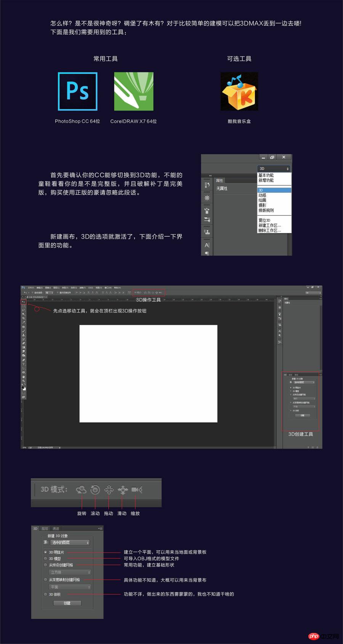This screenshot has width=343, height=644.
Task: Select the Brush tool in the toolbox
Action: tap(24, 331)
